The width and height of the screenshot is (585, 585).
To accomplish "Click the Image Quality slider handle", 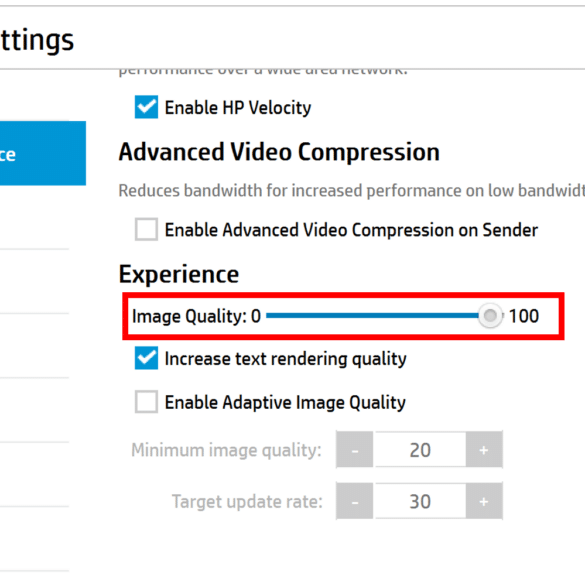I will pyautogui.click(x=490, y=316).
